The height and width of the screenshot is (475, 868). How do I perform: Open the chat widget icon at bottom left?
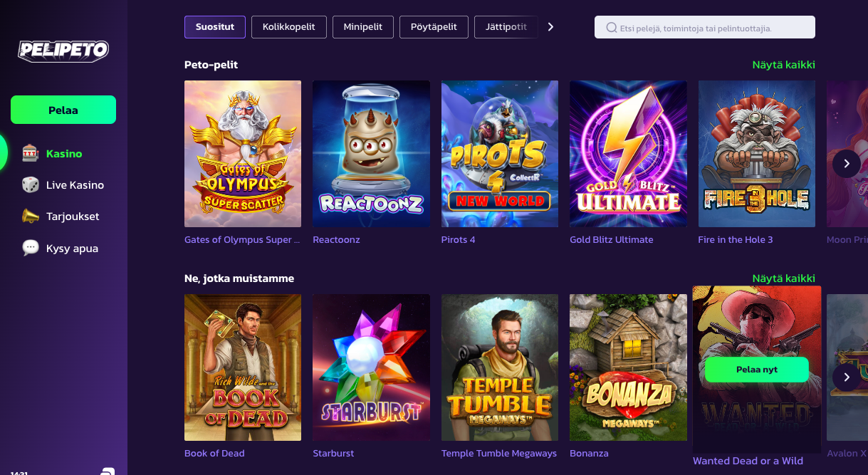point(107,471)
